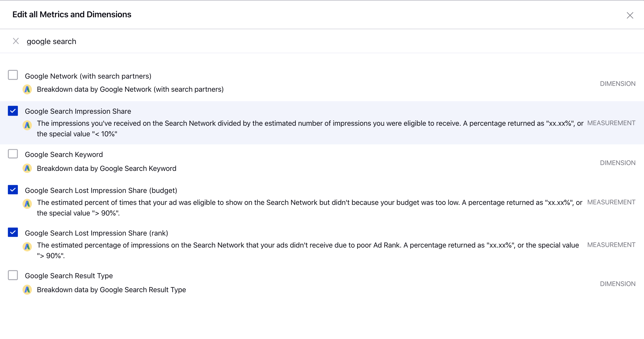This screenshot has height=339, width=644.
Task: Select Google Search Lost Impression Share (rank) title
Action: (97, 233)
